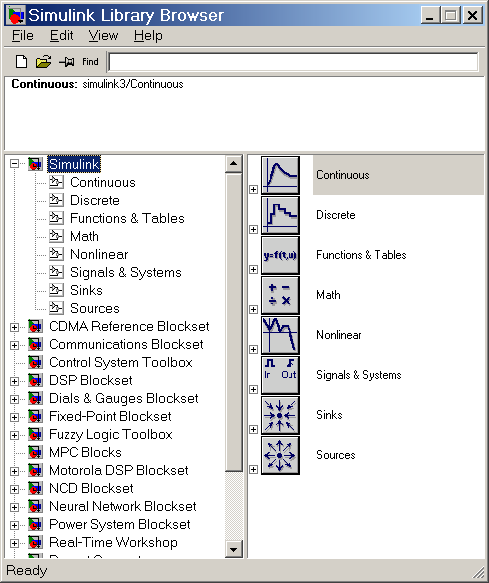Expand Signals & Systems in right pane
Image resolution: width=489 pixels, height=583 pixels.
coord(254,389)
